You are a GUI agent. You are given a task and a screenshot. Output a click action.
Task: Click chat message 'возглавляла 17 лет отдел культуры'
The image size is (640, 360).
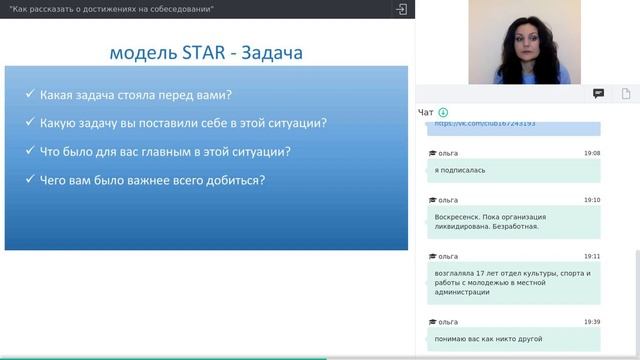click(513, 283)
